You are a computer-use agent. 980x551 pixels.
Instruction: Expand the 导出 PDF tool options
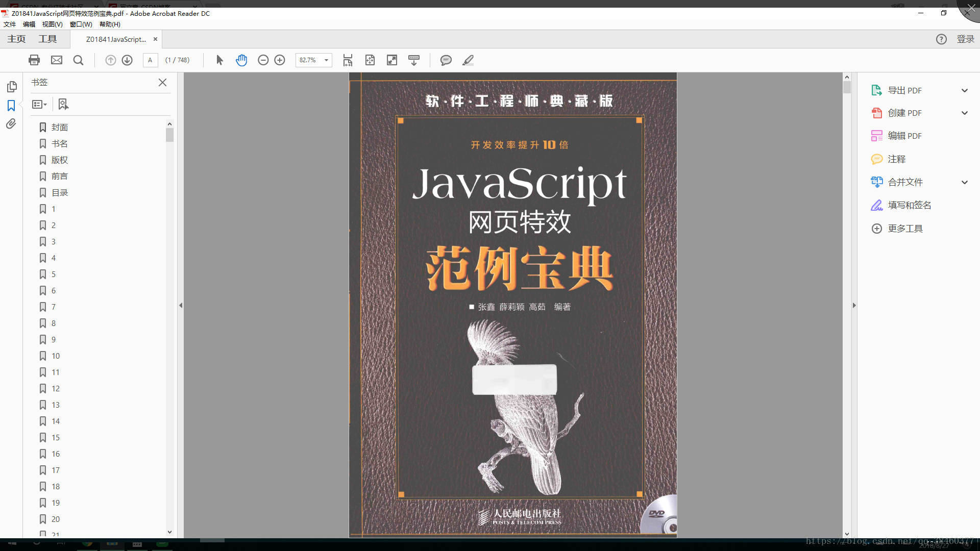coord(964,90)
